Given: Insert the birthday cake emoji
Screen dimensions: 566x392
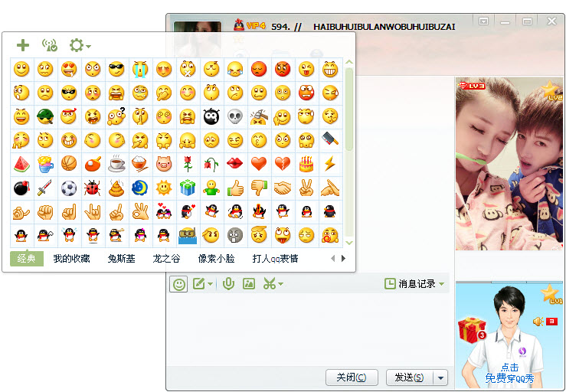Looking at the screenshot, I should point(306,165).
